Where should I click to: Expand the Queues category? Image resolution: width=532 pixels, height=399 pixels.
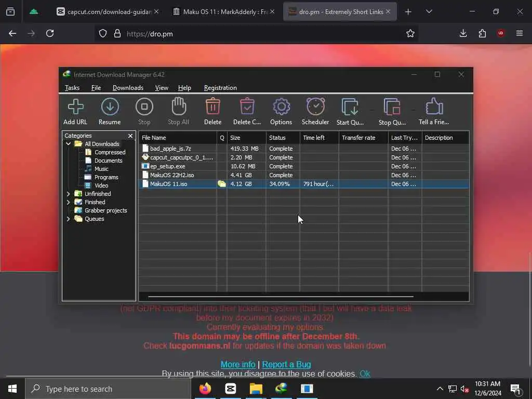tap(68, 219)
